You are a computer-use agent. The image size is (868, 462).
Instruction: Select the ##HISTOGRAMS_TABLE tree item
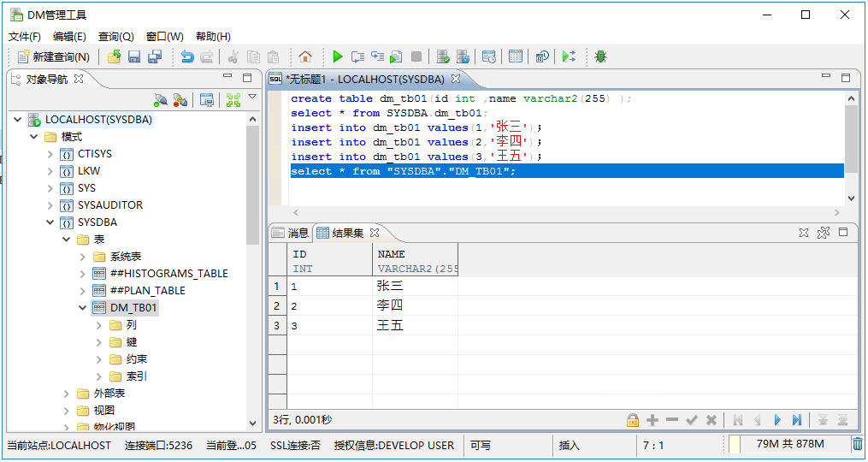[168, 274]
